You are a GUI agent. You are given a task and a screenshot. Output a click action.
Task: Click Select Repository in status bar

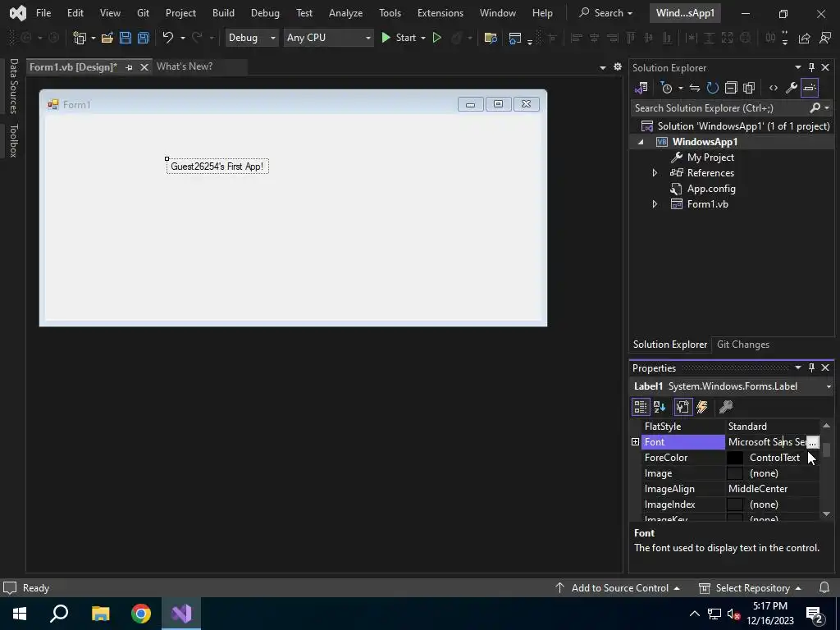750,588
